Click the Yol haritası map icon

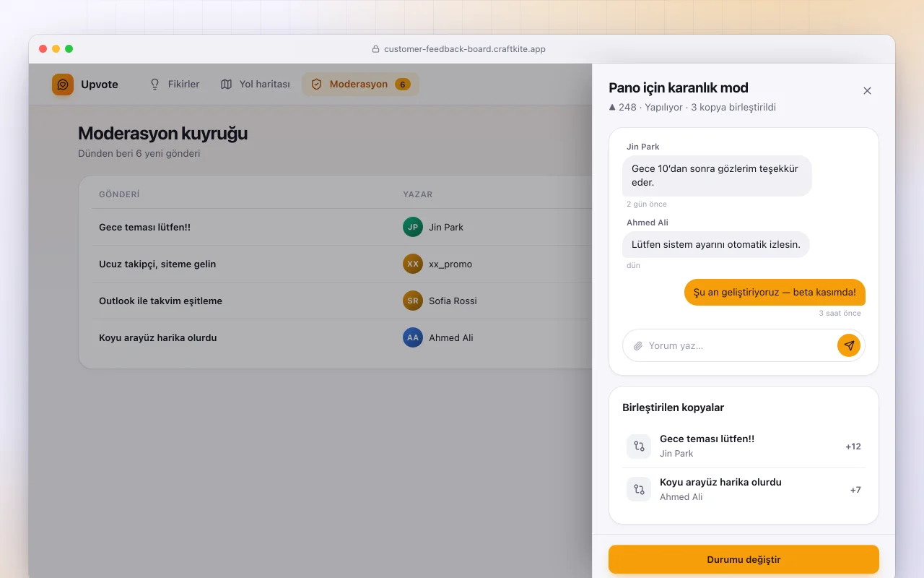click(226, 85)
